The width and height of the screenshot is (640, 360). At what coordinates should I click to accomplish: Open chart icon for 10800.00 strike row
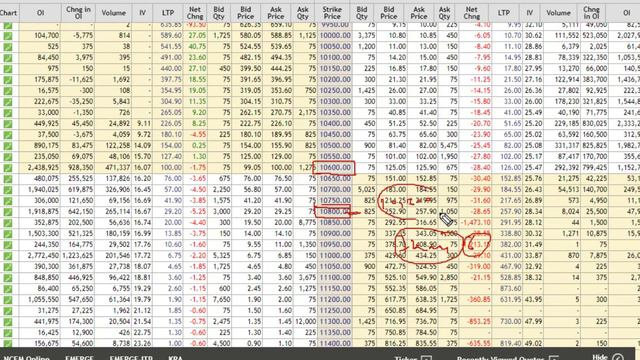(8, 212)
